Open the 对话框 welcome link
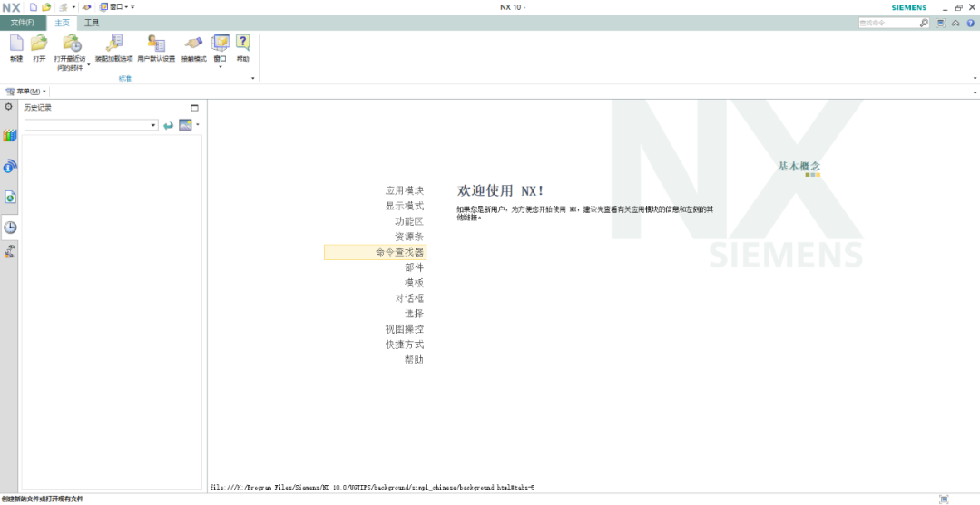Screen dimensions: 980x505 click(409, 298)
